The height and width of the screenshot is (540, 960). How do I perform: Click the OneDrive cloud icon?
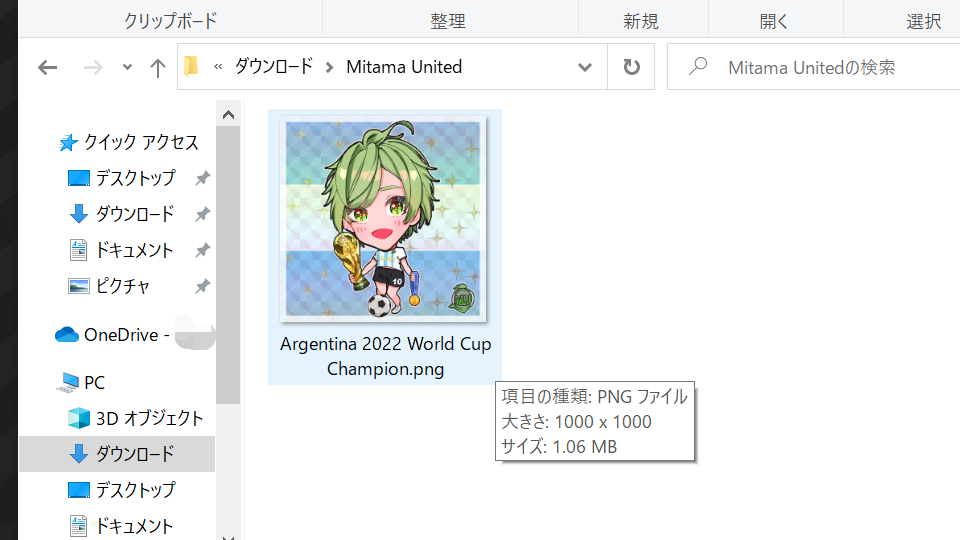coord(67,334)
